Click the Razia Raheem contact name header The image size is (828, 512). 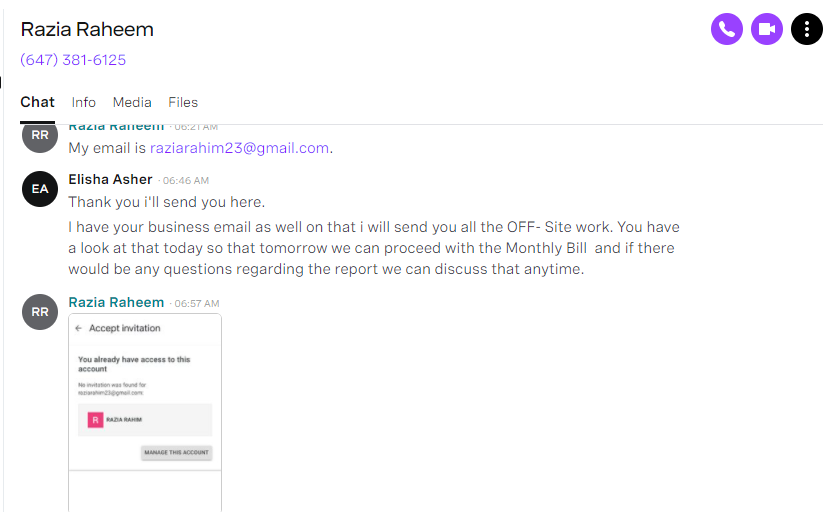[87, 30]
